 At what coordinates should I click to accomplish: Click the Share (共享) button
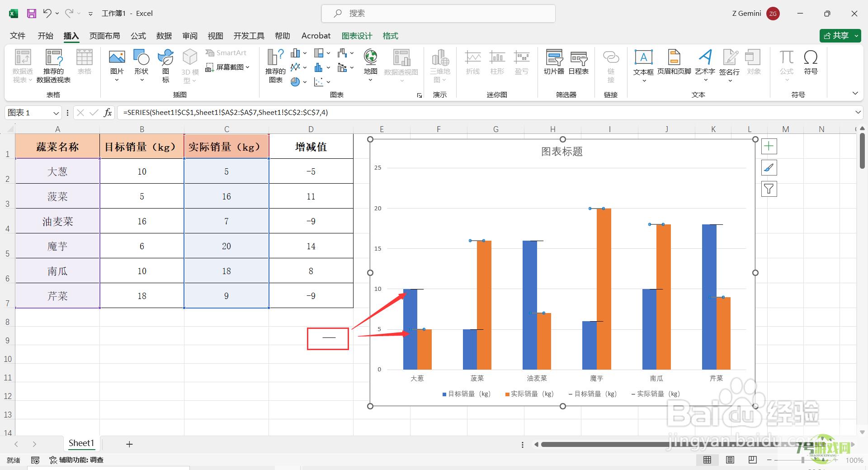coord(836,36)
